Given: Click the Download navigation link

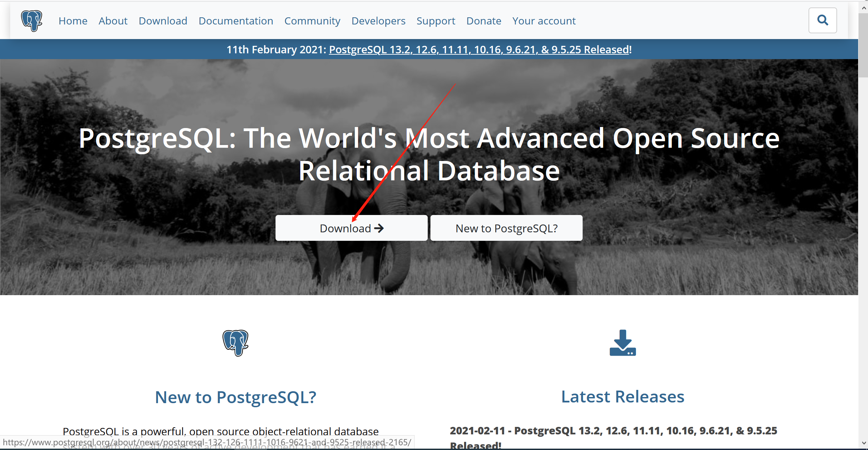Looking at the screenshot, I should tap(162, 21).
